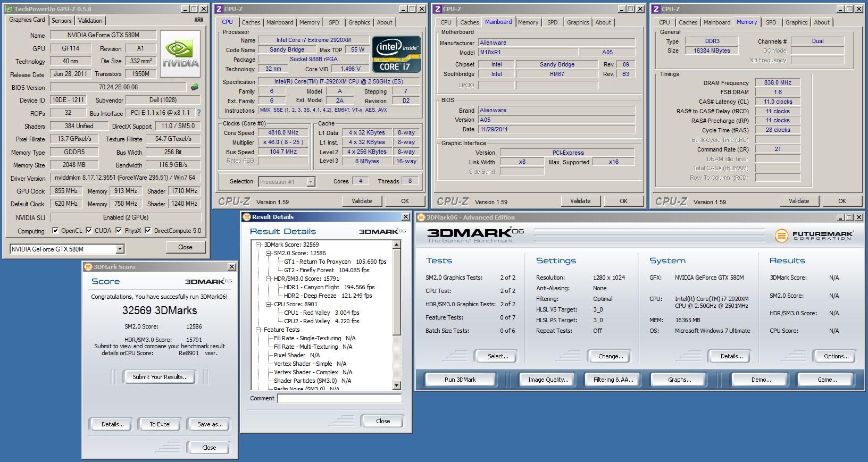Click Submit Your Results button
Viewport: 868px width, 462px height.
[160, 377]
